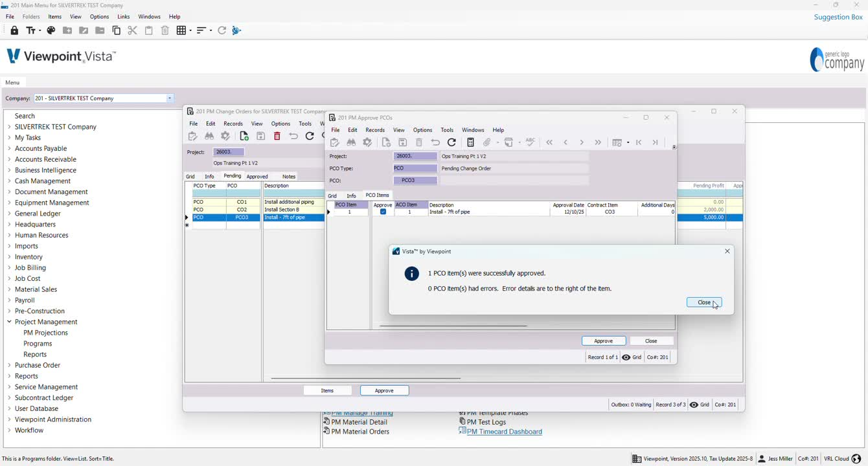868x466 pixels.
Task: Click the paperclip attachment icon
Action: (487, 142)
